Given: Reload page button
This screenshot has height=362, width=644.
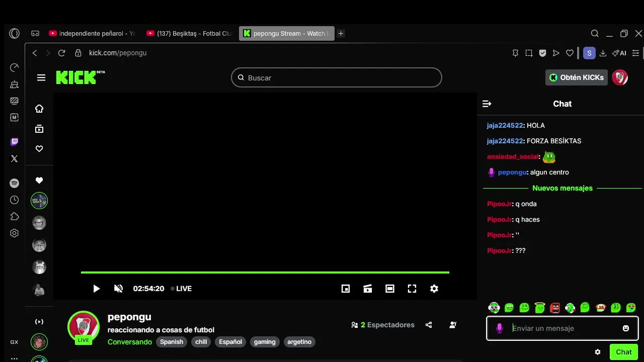Looking at the screenshot, I should click(62, 53).
